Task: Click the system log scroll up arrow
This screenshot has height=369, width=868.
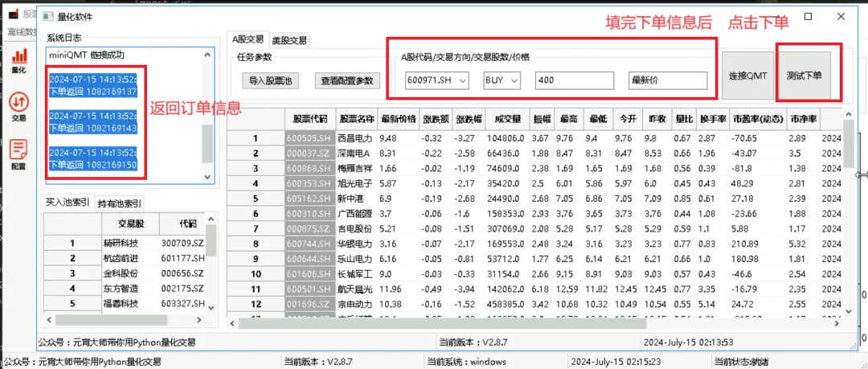Action: click(207, 55)
